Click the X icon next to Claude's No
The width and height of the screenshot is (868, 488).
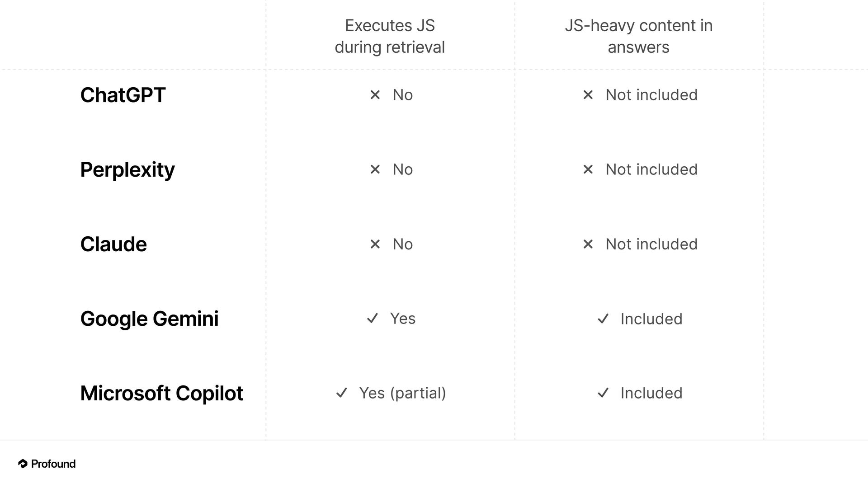(375, 244)
